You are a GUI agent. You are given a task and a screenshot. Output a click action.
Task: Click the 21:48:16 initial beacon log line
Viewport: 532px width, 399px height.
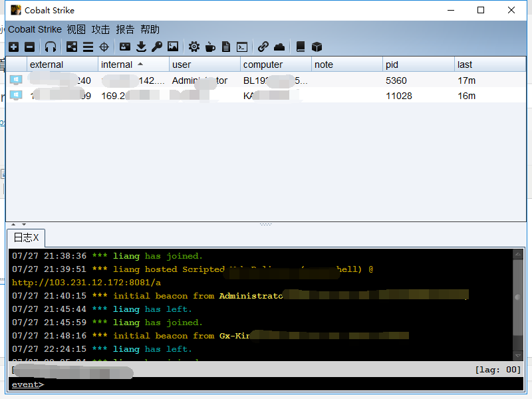[x=210, y=336]
